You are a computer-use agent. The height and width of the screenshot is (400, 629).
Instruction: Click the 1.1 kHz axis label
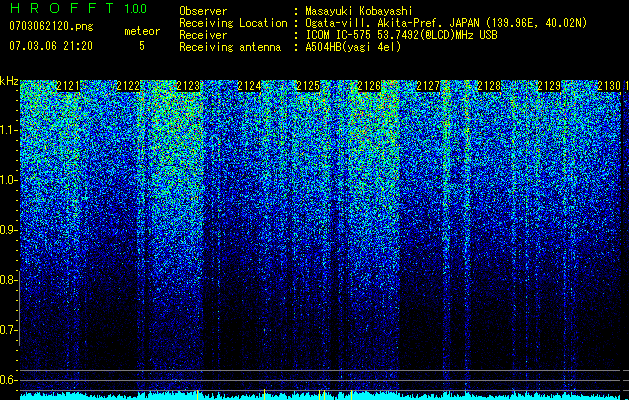pos(8,130)
